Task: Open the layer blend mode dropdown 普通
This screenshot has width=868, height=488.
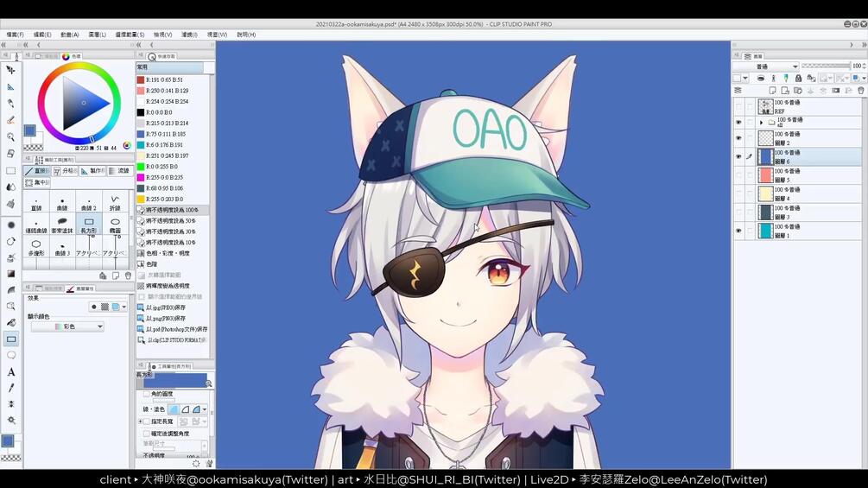Action: (765, 67)
